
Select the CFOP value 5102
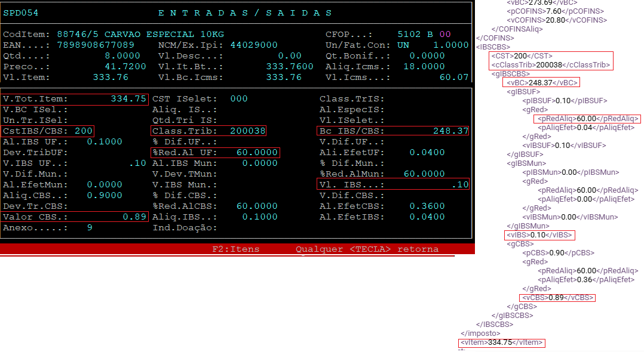[x=409, y=34]
